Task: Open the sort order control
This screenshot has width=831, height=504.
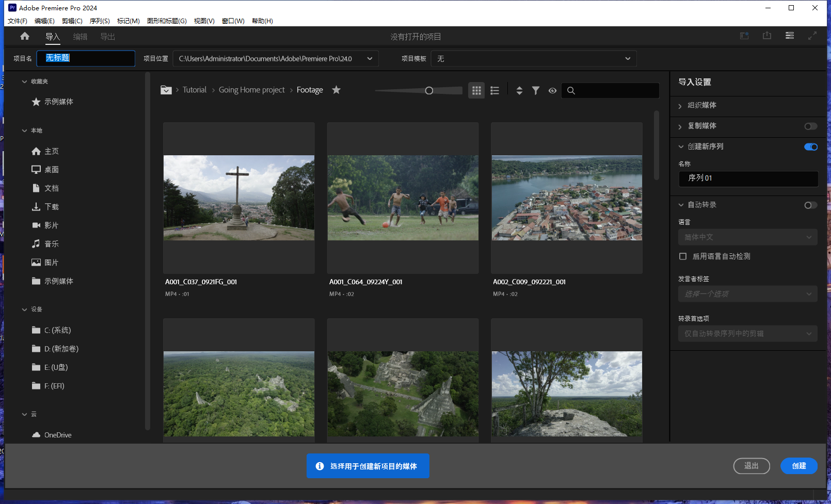Action: coord(519,90)
